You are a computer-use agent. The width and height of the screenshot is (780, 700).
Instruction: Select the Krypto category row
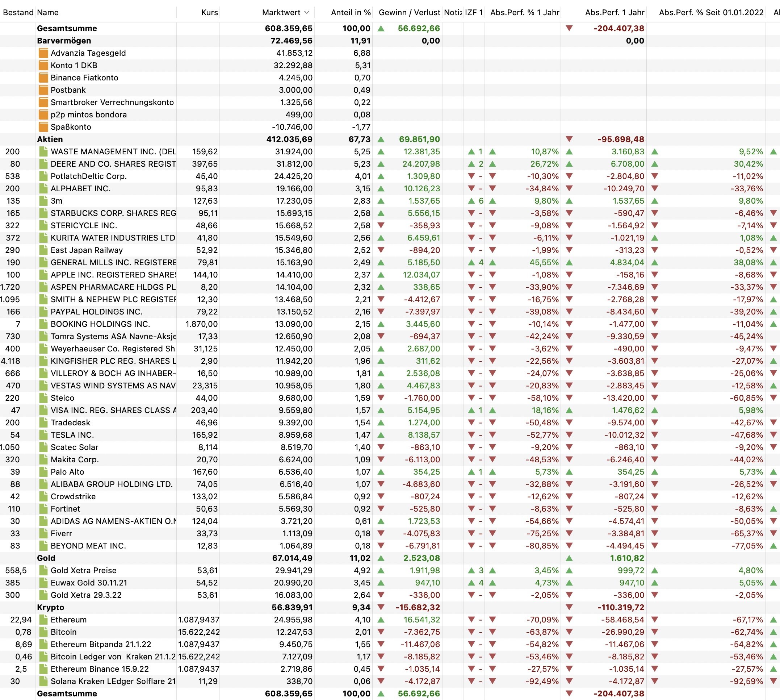pos(50,607)
